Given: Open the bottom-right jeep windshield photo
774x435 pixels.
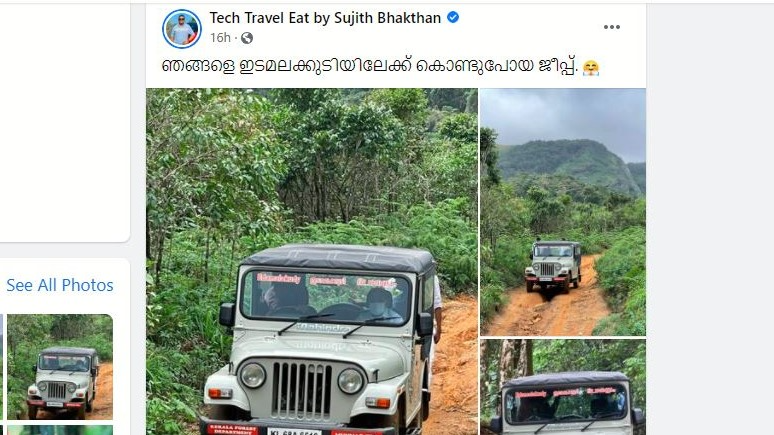Looking at the screenshot, I should [x=563, y=387].
